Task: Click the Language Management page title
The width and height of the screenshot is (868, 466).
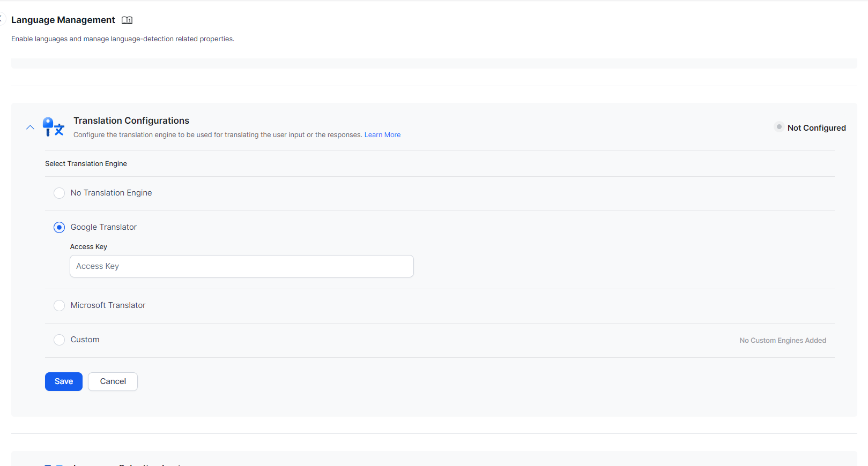Action: tap(63, 20)
